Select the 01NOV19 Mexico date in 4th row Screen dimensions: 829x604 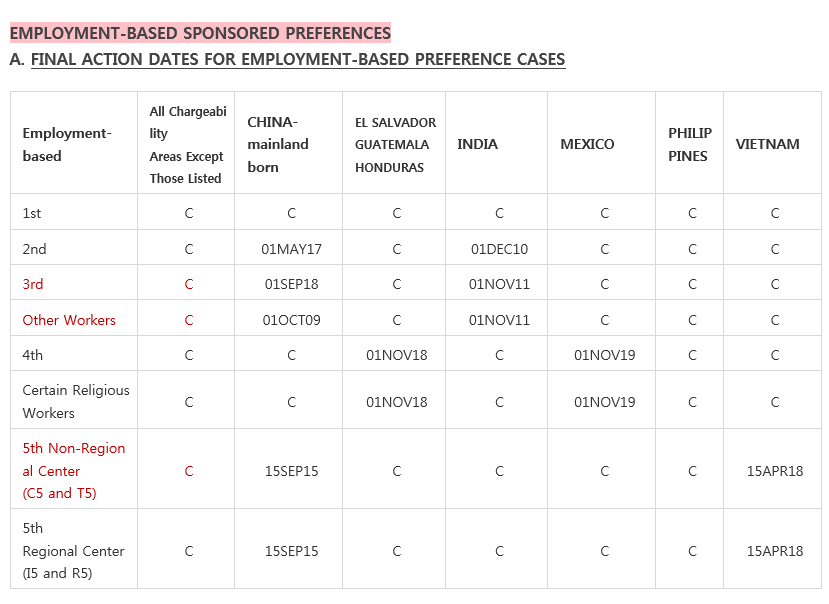click(605, 355)
